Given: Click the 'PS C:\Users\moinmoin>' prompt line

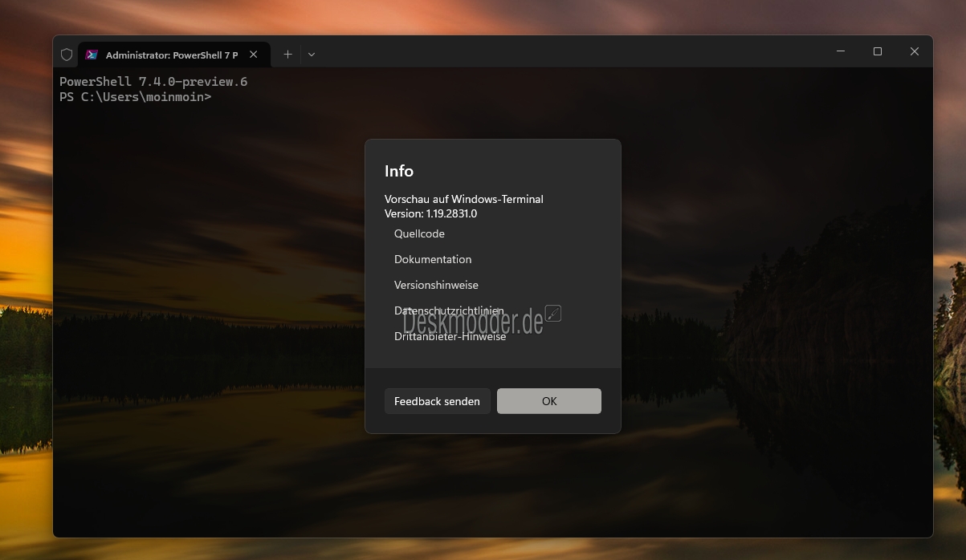Looking at the screenshot, I should pos(136,97).
